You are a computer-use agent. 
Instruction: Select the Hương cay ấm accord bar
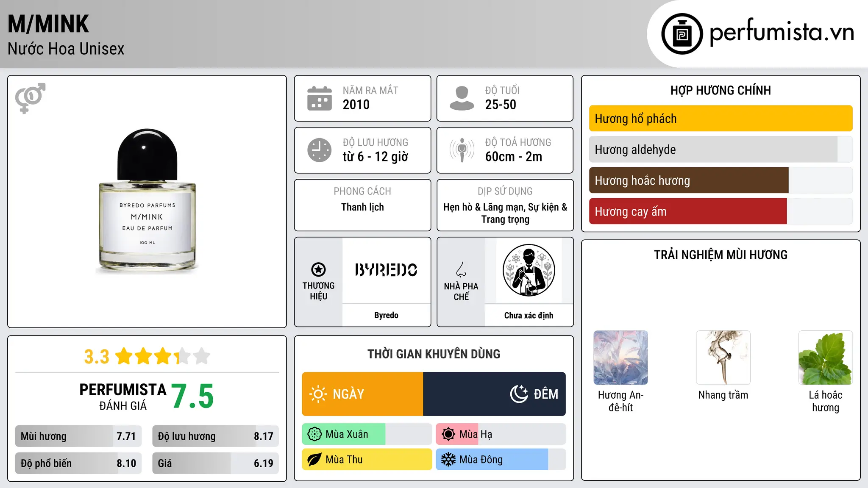point(721,211)
